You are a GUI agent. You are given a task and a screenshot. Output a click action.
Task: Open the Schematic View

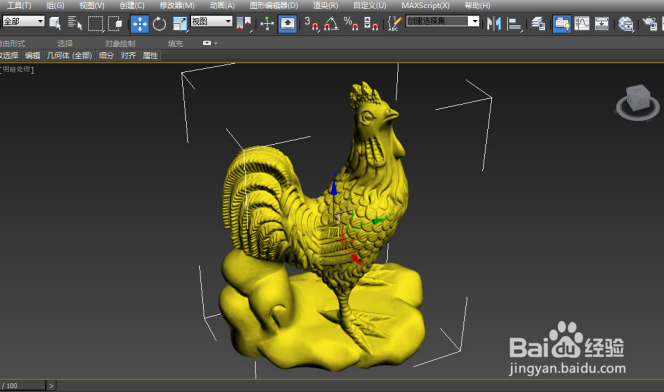pyautogui.click(x=602, y=23)
